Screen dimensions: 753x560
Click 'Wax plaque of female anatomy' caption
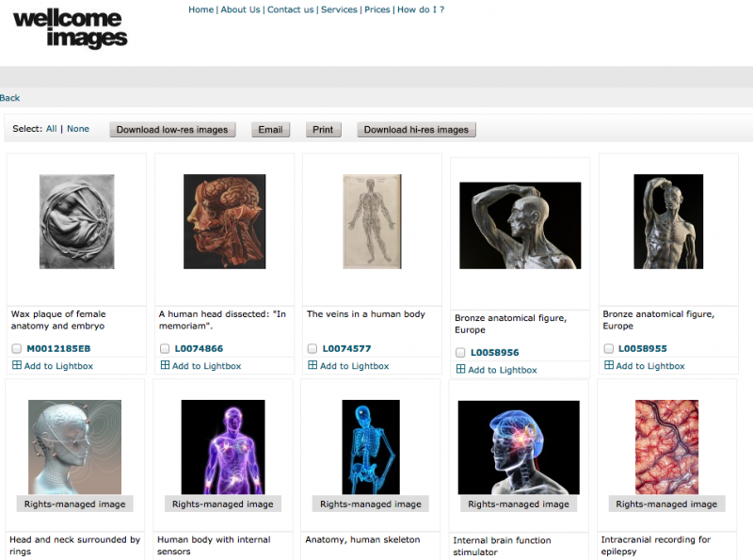[58, 320]
